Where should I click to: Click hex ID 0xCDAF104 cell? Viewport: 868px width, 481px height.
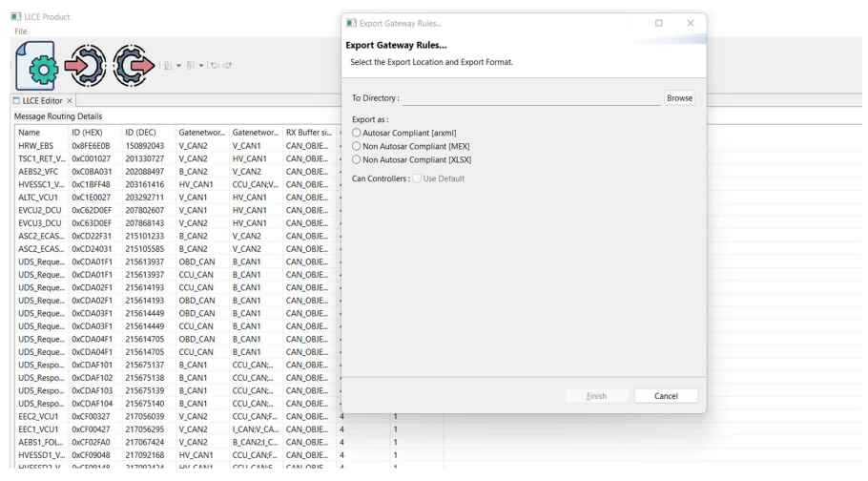(92, 404)
